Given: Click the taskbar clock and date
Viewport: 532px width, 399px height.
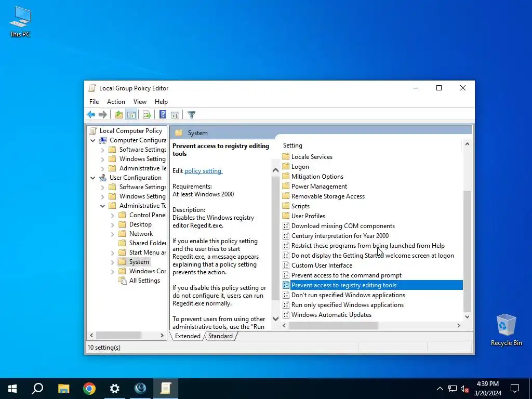Looking at the screenshot, I should click(487, 389).
